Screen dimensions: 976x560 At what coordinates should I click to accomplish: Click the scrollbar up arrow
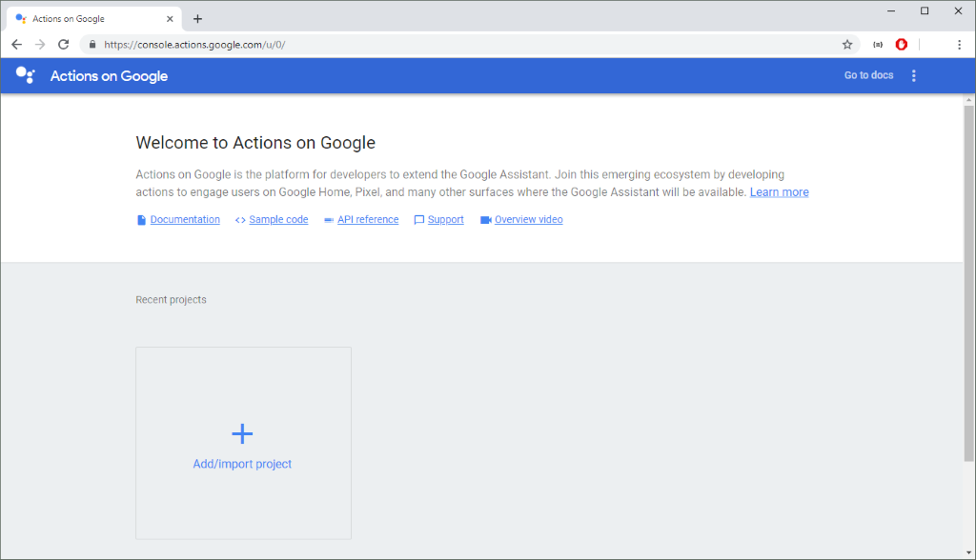tap(968, 100)
